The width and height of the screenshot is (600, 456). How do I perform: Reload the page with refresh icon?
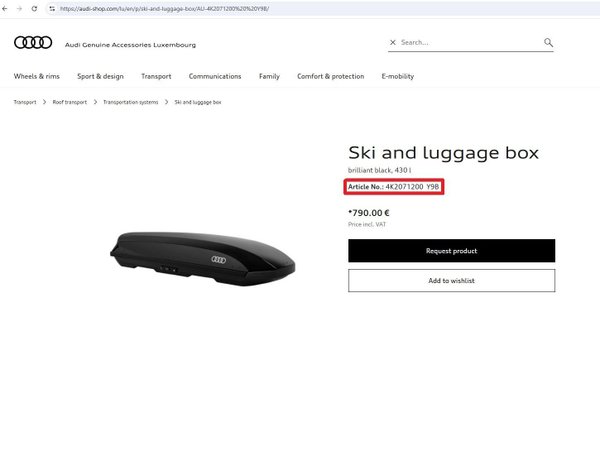coord(34,8)
